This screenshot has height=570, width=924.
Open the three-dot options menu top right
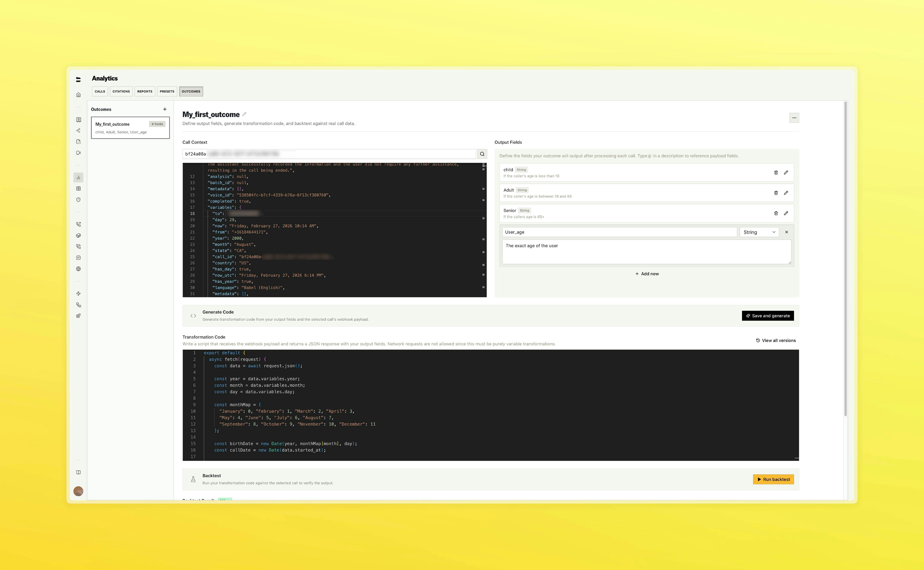[794, 118]
